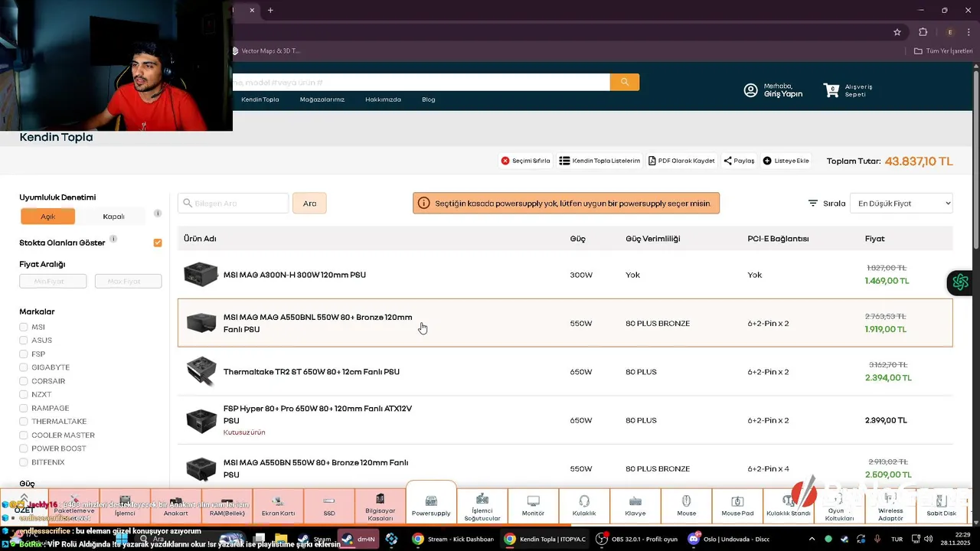Set Uyumluluk Denetimi to Açık
The height and width of the screenshot is (551, 980).
(48, 217)
